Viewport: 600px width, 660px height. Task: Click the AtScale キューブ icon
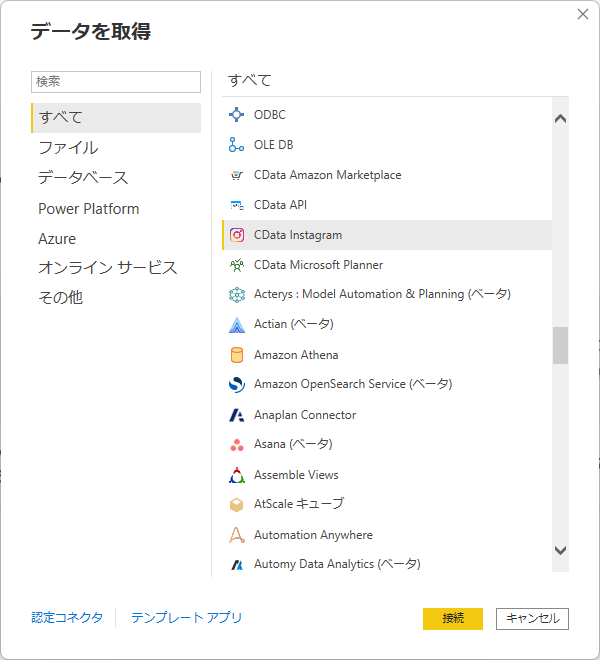(237, 505)
